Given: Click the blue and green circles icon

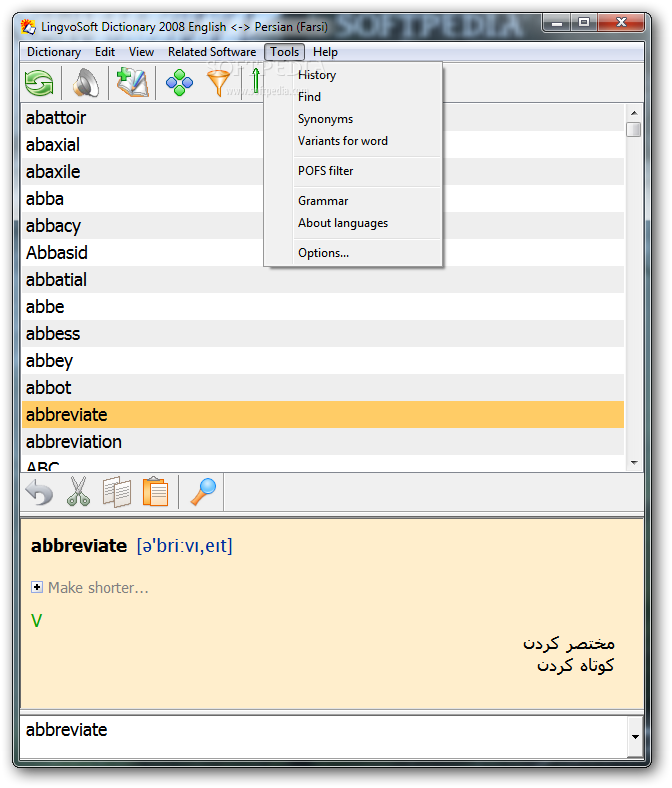Looking at the screenshot, I should click(179, 83).
